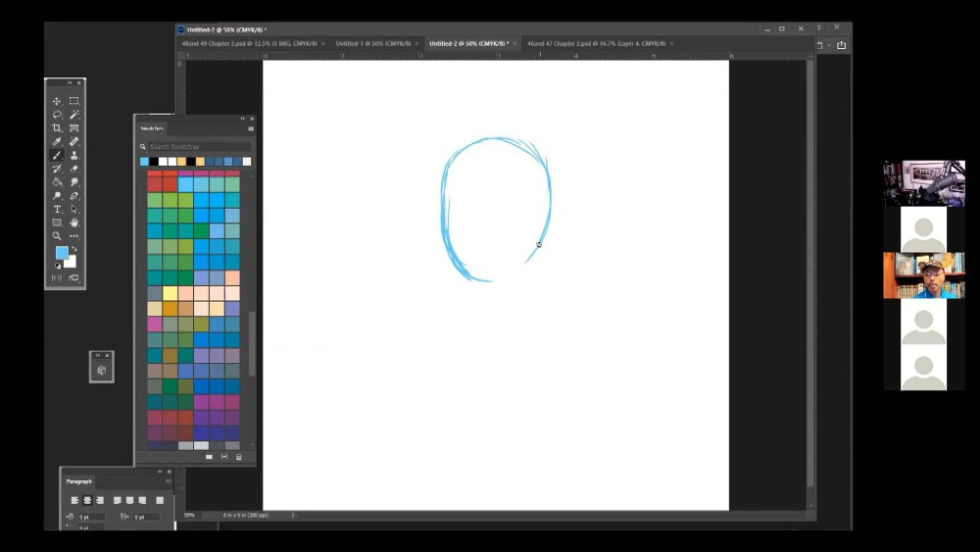The image size is (980, 552).
Task: Delete swatch using the trash icon
Action: coord(238,457)
